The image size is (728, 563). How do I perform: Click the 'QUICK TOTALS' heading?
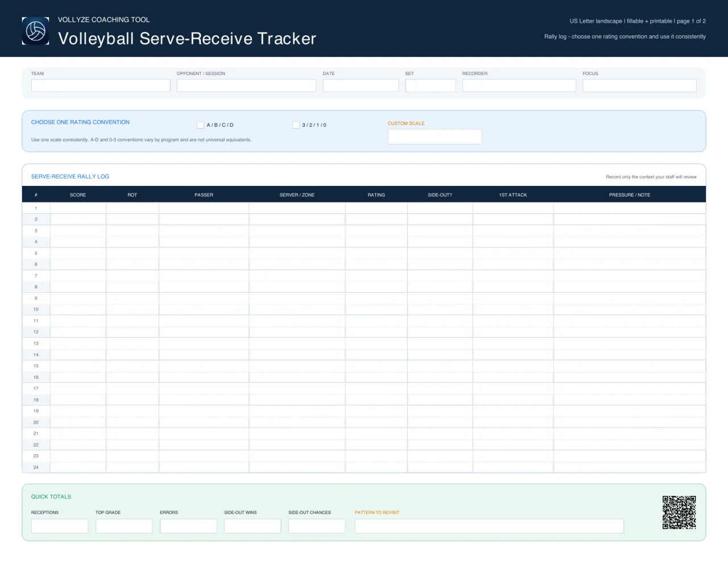51,496
